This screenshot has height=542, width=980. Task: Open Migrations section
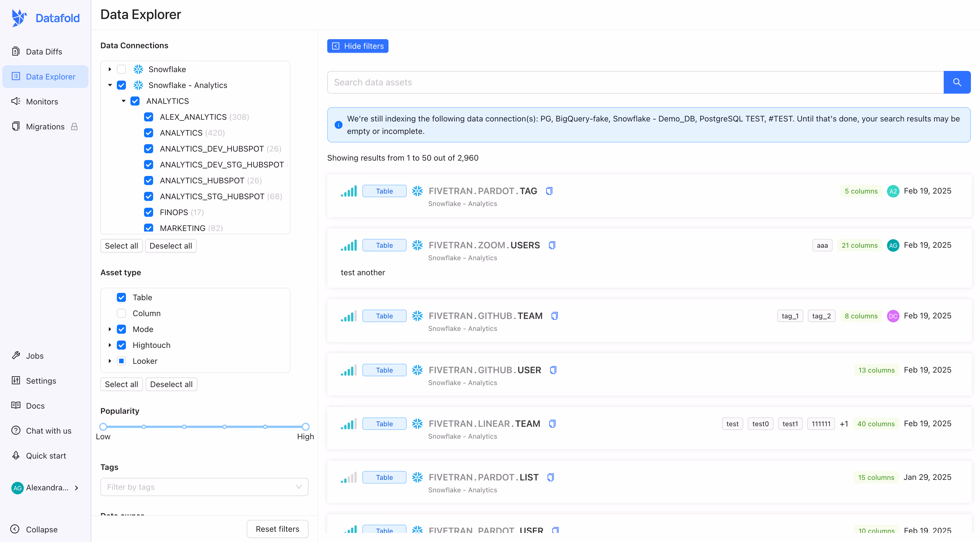coord(45,126)
